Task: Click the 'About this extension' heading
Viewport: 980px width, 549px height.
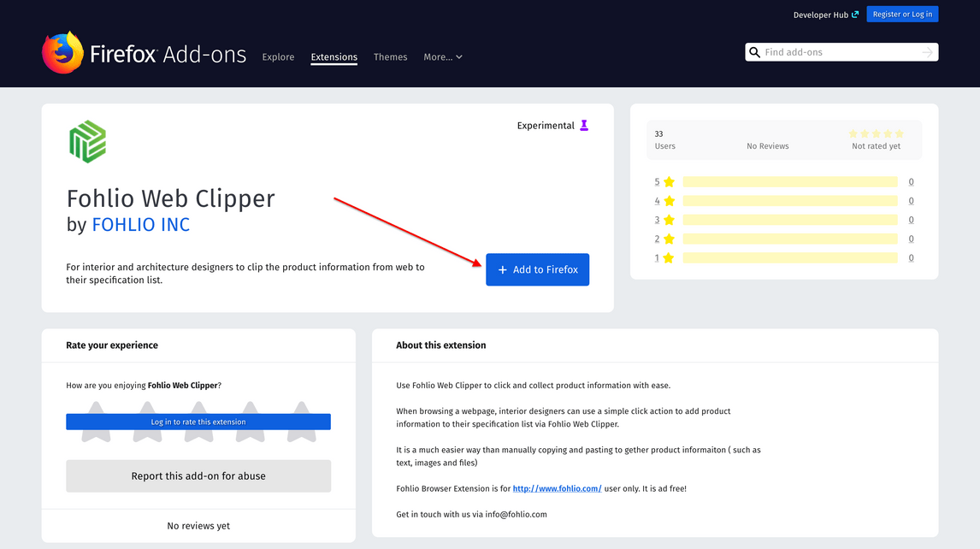Action: tap(440, 345)
